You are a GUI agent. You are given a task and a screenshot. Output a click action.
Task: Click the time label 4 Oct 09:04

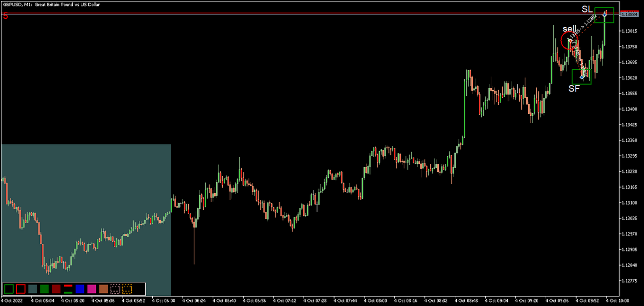(x=497, y=301)
